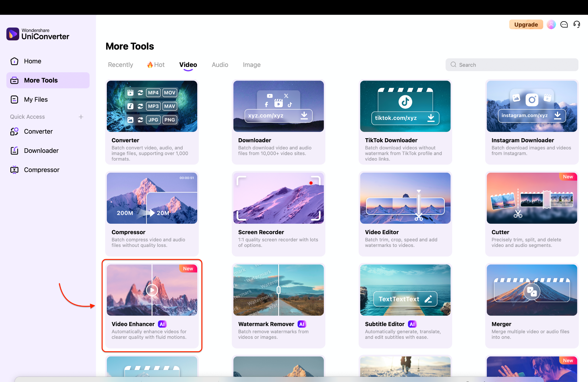
Task: Open Downloader in Quick Access
Action: [x=41, y=151]
